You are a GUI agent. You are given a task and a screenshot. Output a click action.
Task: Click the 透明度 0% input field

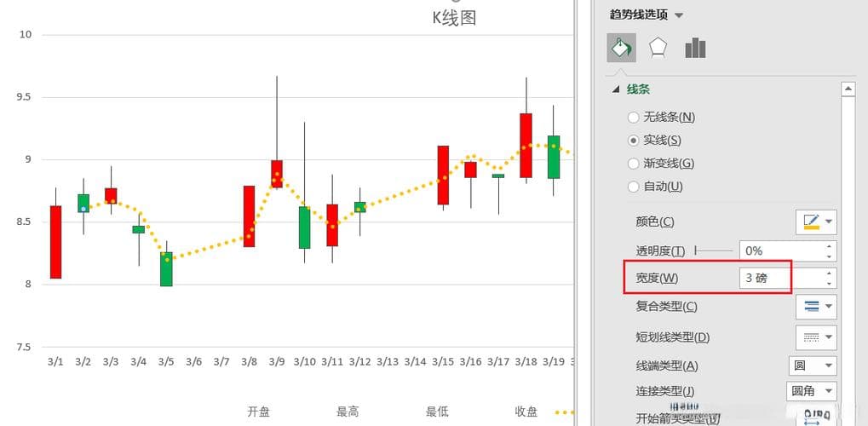(x=780, y=251)
